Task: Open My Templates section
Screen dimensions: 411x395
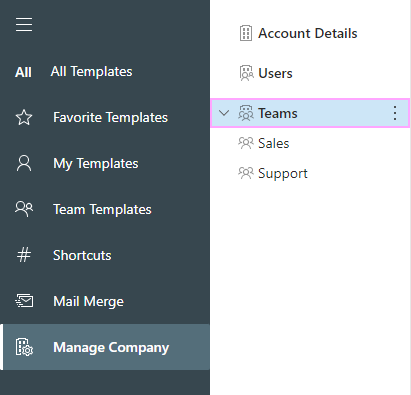Action: coord(96,164)
